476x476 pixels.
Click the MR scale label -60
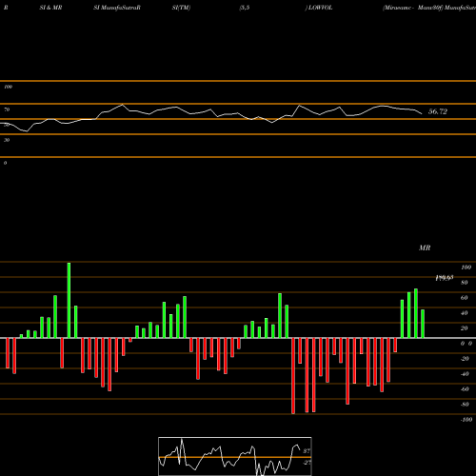coord(465,389)
